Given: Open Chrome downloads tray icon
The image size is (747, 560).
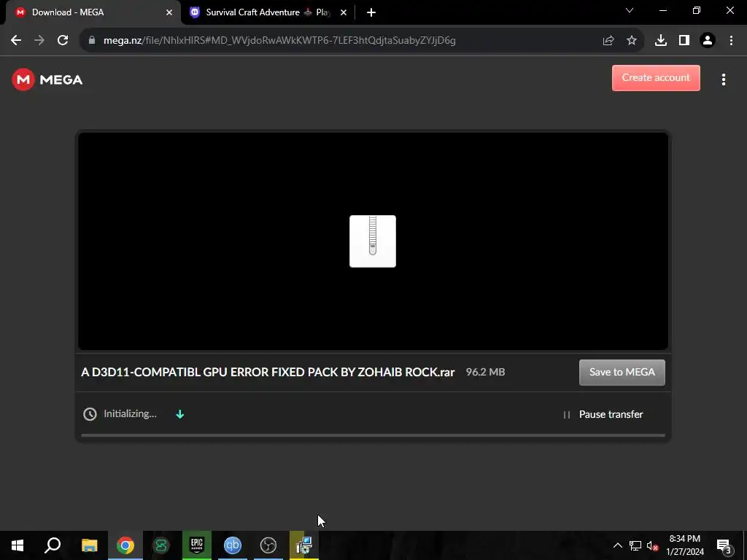Looking at the screenshot, I should coord(661,41).
